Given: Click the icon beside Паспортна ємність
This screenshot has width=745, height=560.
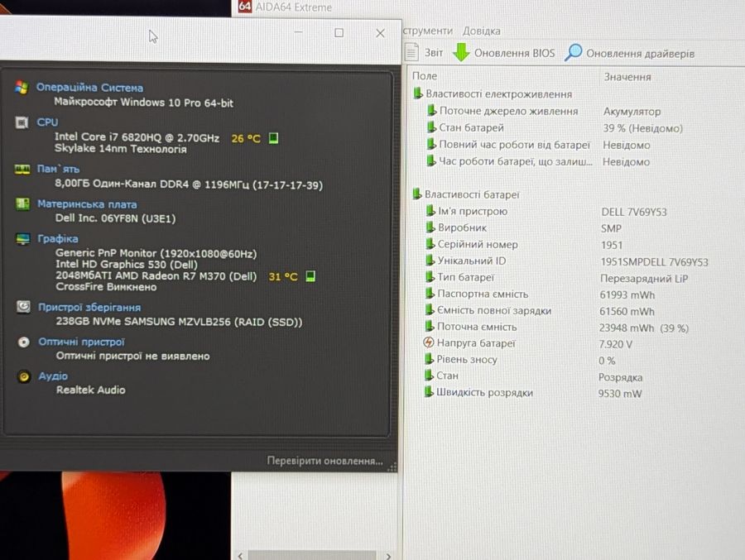Looking at the screenshot, I should coord(430,294).
